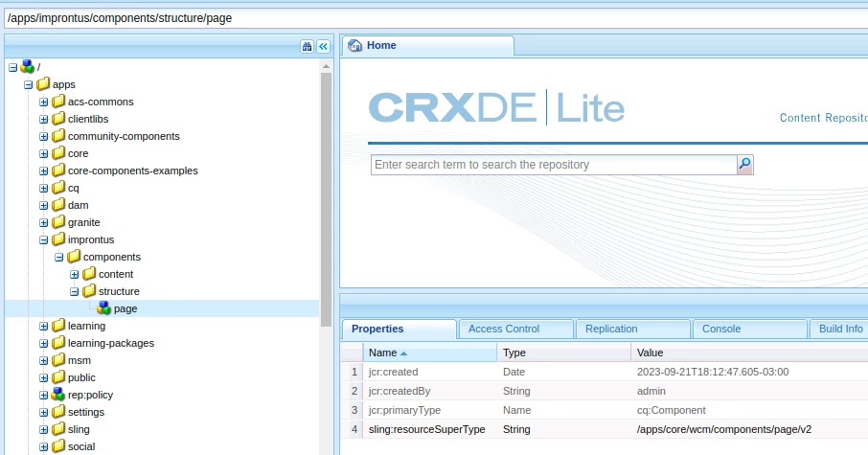Viewport: 868px width, 455px height.
Task: Click the 2023-09-21T18:12:47.605-03:00 date value
Action: tap(713, 372)
